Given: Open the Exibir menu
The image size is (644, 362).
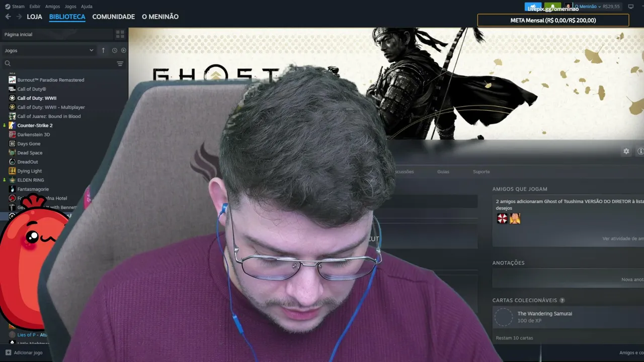Looking at the screenshot, I should click(x=35, y=7).
